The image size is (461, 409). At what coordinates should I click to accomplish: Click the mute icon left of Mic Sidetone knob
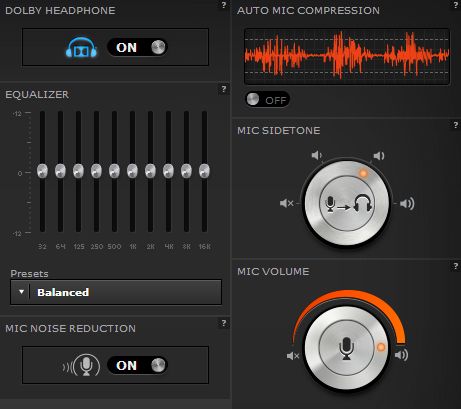pyautogui.click(x=287, y=203)
